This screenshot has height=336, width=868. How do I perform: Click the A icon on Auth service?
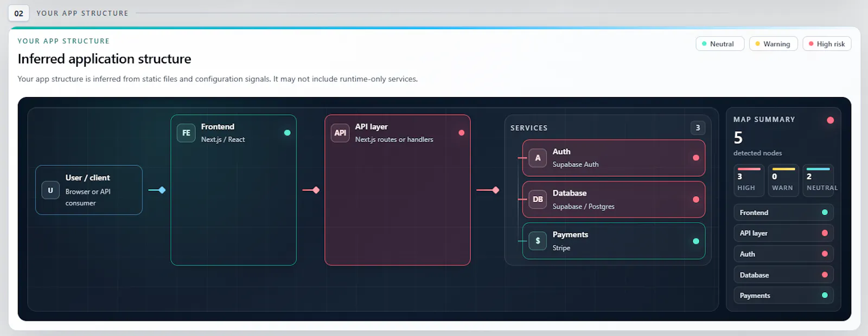[538, 158]
